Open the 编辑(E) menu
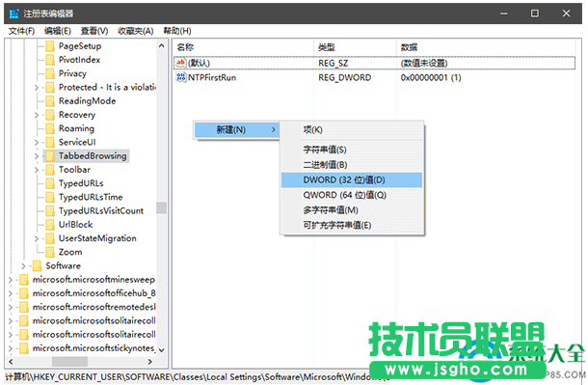The image size is (588, 385). [x=58, y=31]
